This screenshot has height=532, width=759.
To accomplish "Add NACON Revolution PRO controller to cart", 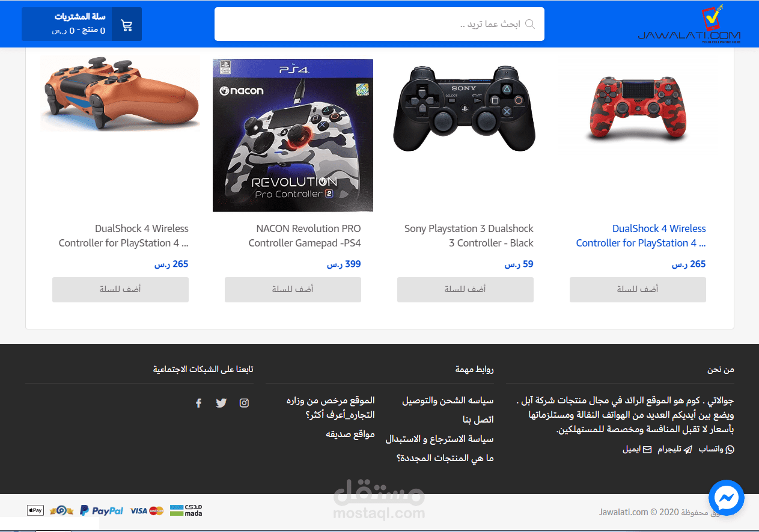I will pos(293,289).
